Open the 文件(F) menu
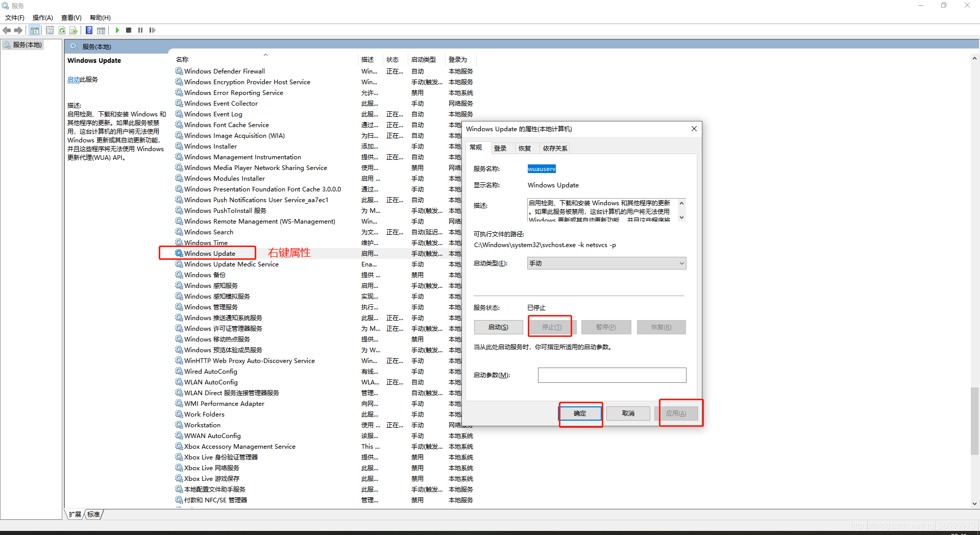The width and height of the screenshot is (980, 535). click(15, 18)
